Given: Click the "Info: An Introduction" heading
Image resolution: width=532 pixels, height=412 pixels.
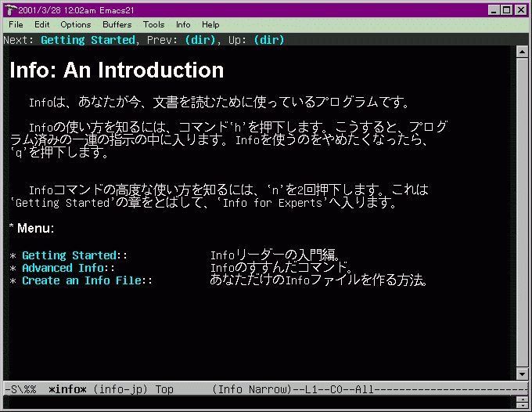Looking at the screenshot, I should (x=117, y=70).
